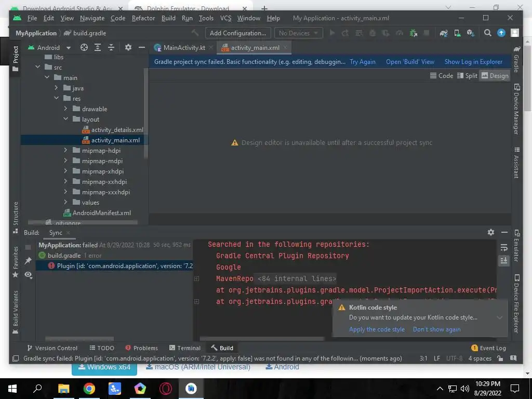Toggle the Project tool window tab
The height and width of the screenshot is (399, 532).
(x=15, y=58)
